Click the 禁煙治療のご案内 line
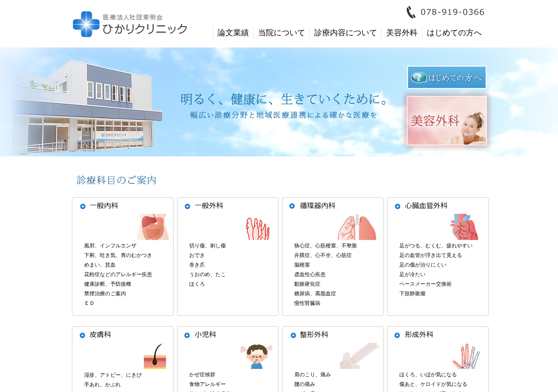Viewport: 558px width, 392px height. pyautogui.click(x=105, y=294)
